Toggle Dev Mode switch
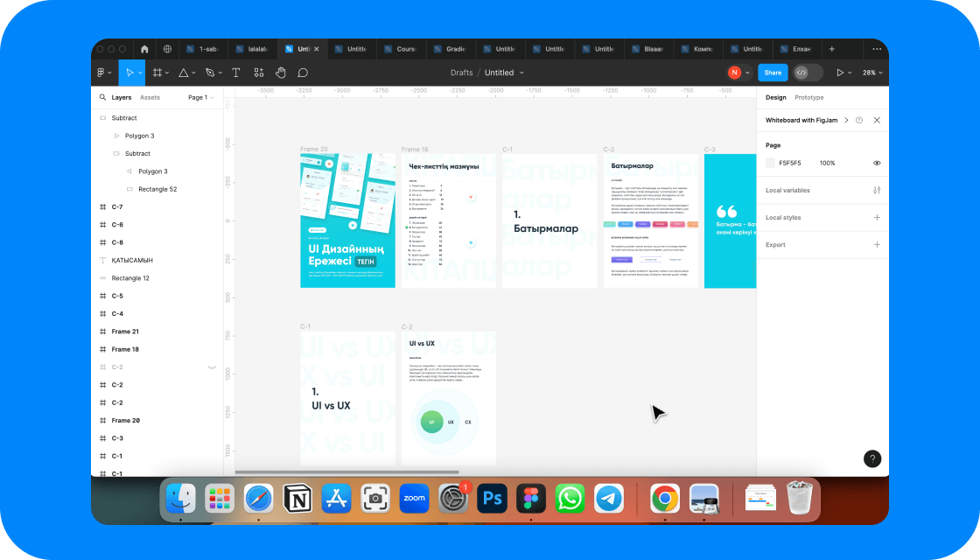The image size is (980, 560). pos(807,73)
